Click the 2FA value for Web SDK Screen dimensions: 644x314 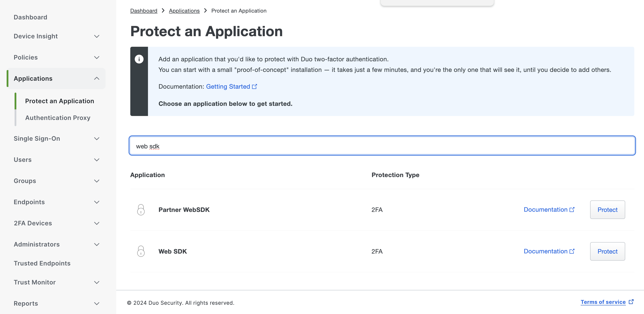tap(377, 251)
